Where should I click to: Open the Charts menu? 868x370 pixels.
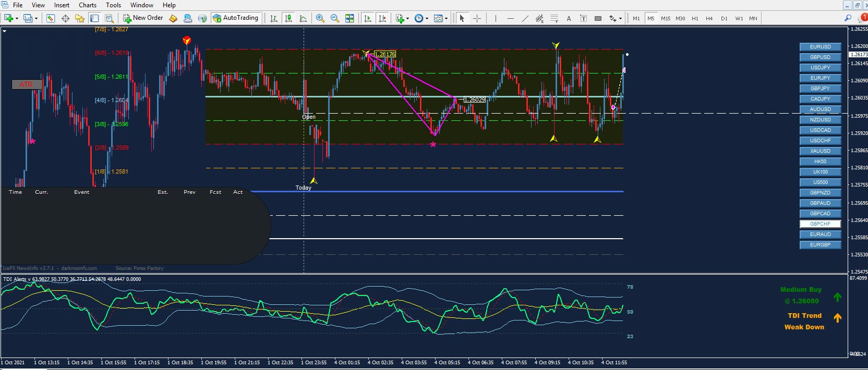87,5
